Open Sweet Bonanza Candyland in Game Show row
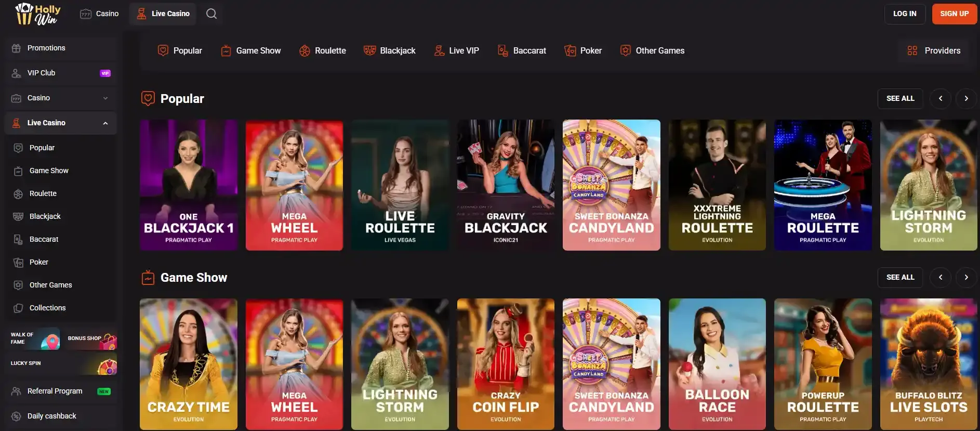This screenshot has height=431, width=980. (x=612, y=364)
